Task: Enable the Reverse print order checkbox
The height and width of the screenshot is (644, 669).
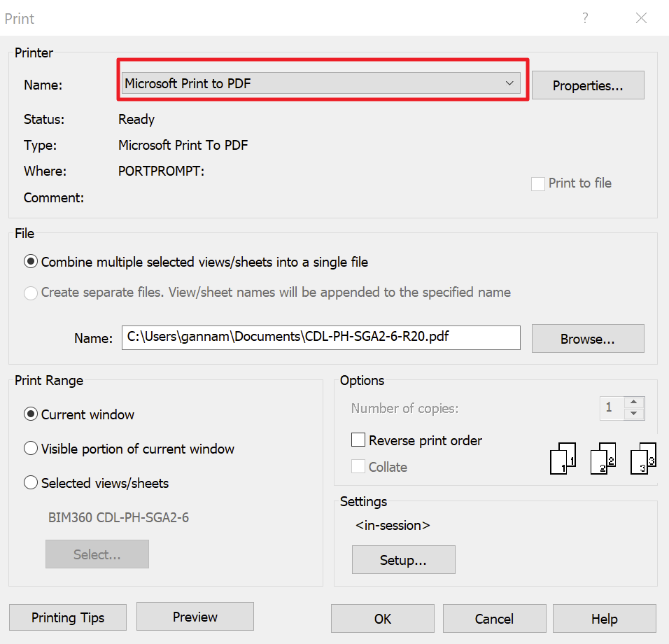Action: 358,440
